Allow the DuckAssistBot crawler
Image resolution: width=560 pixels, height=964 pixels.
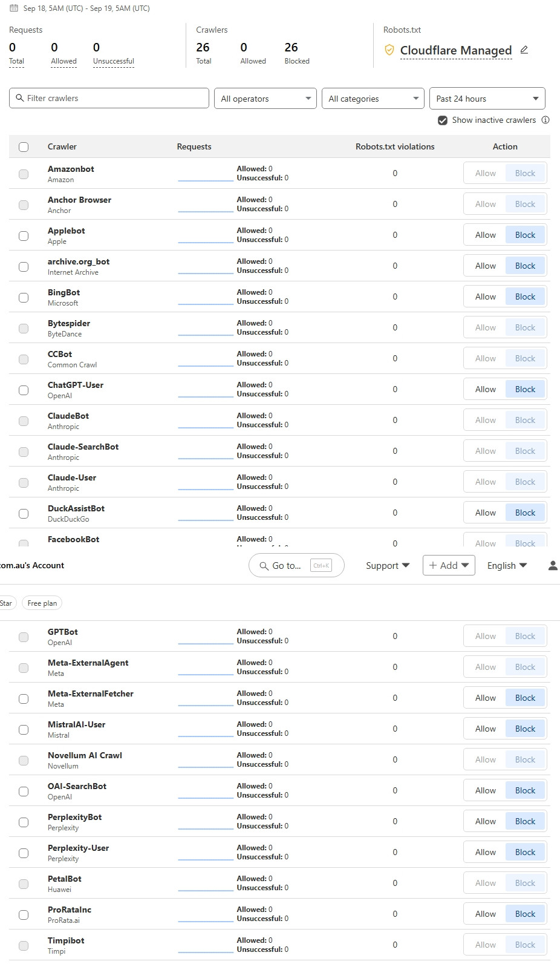(485, 513)
